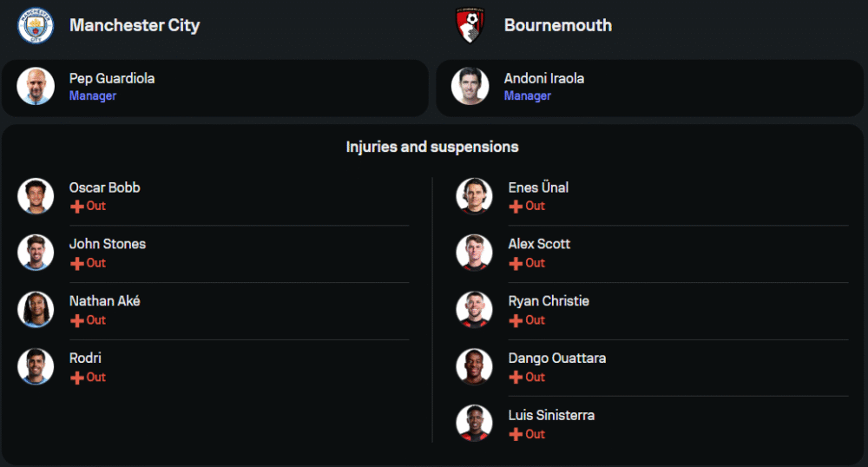Select player name Ryan Christie
The height and width of the screenshot is (467, 868).
(x=548, y=301)
